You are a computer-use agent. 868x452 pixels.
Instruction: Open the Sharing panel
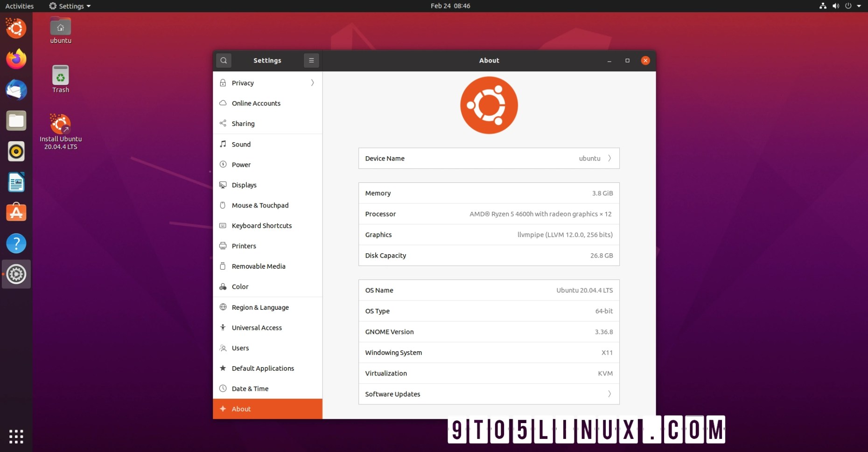click(x=267, y=124)
